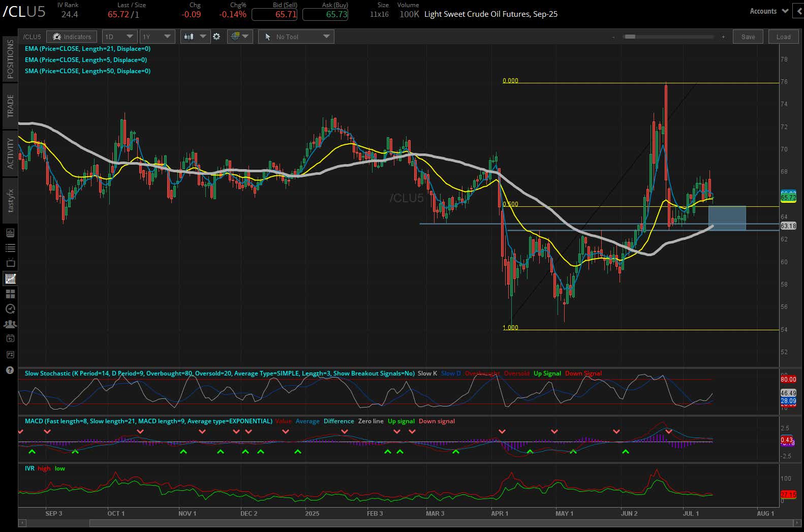Open the bar chart panel icon in sidebar
804x532 pixels.
click(x=10, y=233)
